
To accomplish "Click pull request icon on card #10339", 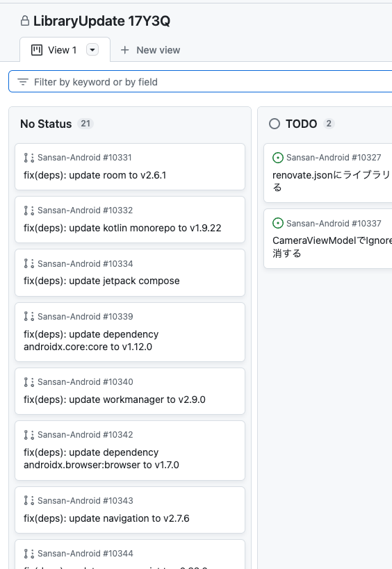I will pyautogui.click(x=29, y=316).
